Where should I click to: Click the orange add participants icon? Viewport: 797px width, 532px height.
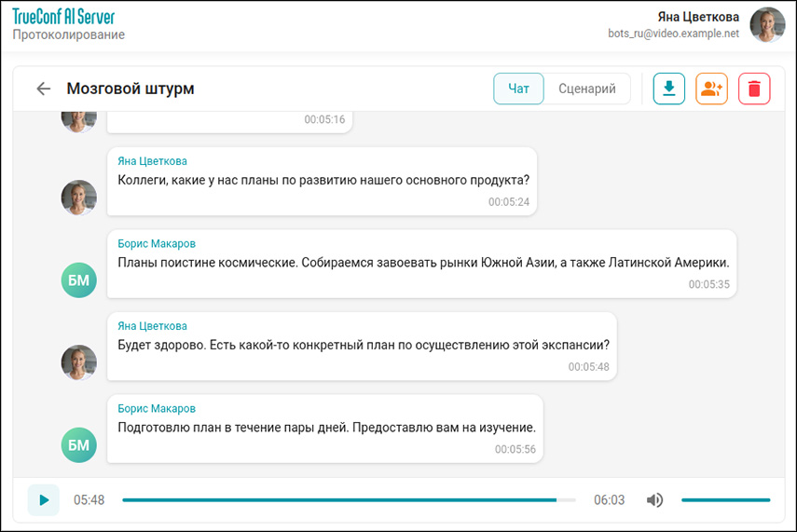pos(711,89)
